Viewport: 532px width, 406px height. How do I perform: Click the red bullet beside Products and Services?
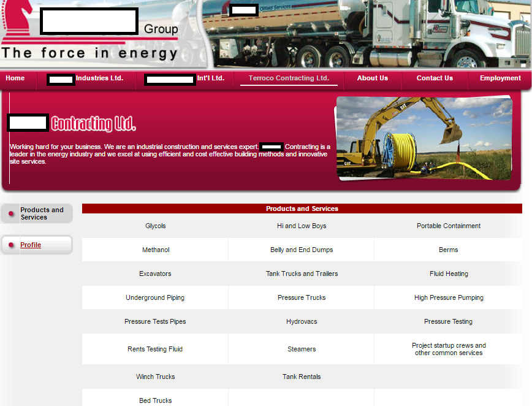(11, 213)
